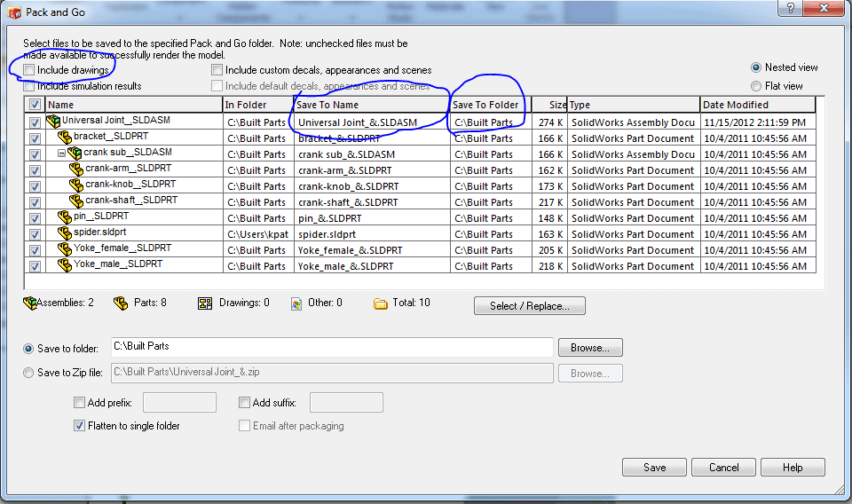Click the Other files count icon

pos(296,303)
